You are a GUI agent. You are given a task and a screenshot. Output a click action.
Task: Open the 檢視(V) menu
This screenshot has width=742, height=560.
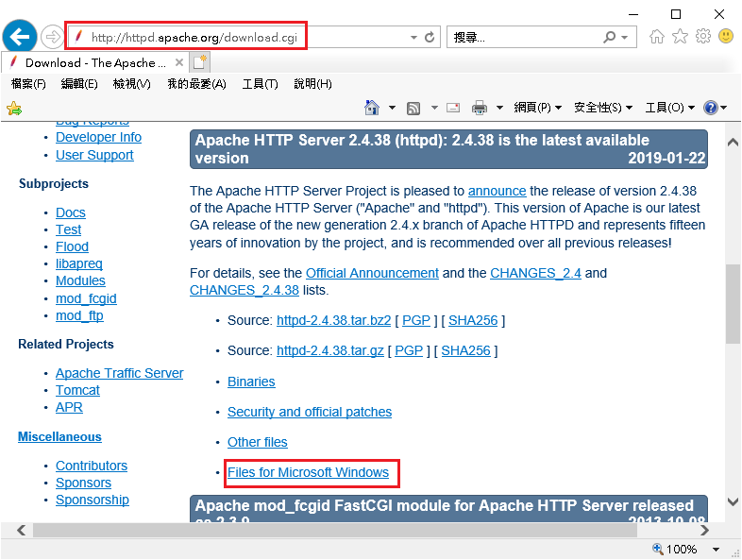click(x=132, y=84)
